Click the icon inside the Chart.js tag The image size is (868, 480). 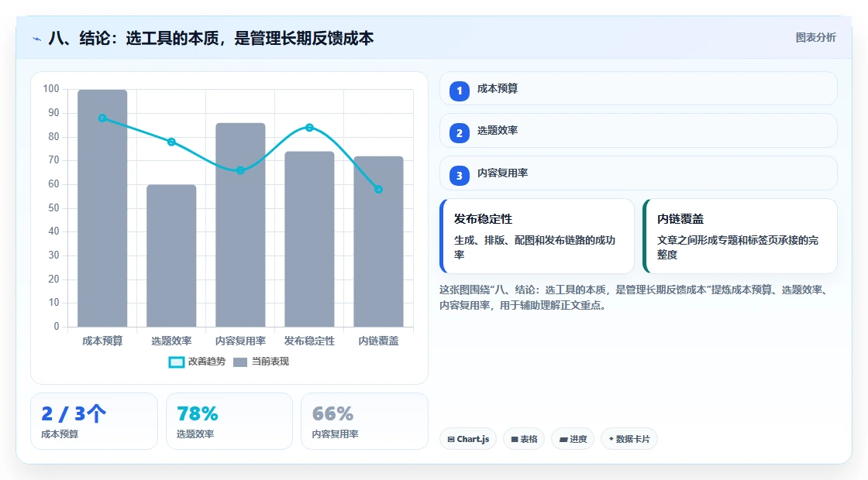click(x=451, y=439)
